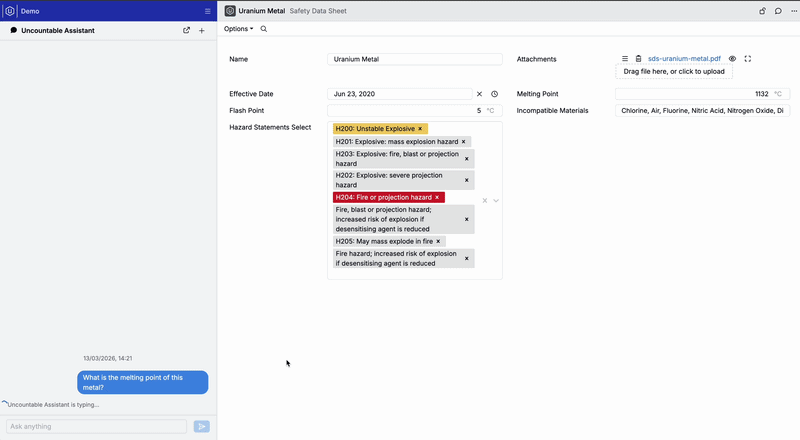800x440 pixels.
Task: Open the sds-uranium-metal.pdf link
Action: tap(684, 59)
